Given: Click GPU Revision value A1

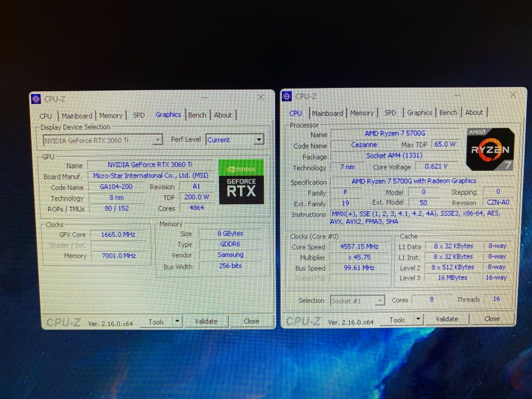Looking at the screenshot, I should pyautogui.click(x=196, y=186).
